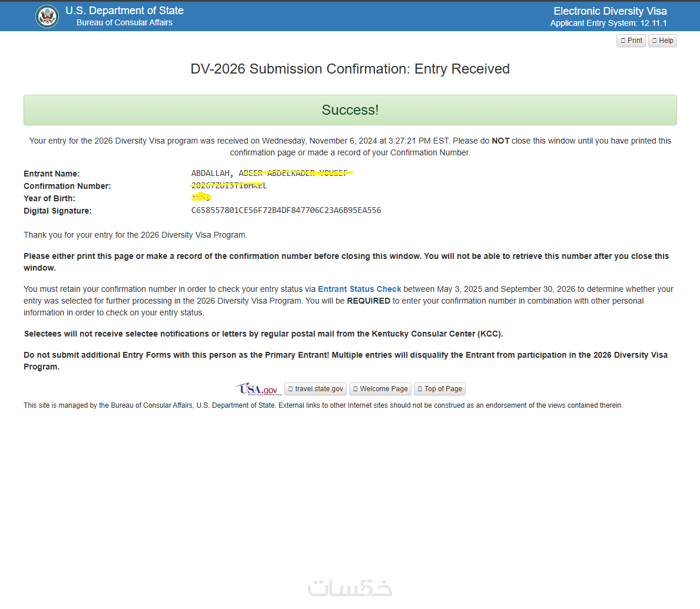700x609 pixels.
Task: Select the Please either print this page paragraph
Action: (x=346, y=262)
